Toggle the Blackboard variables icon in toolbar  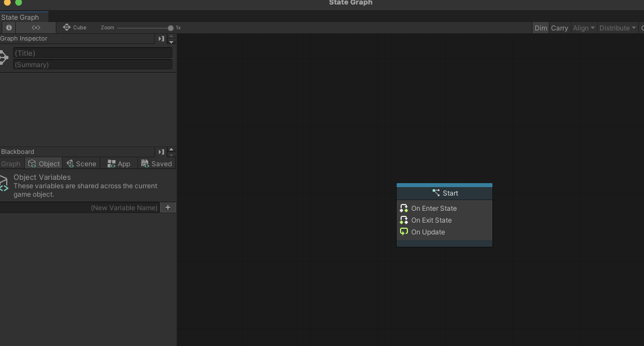(x=35, y=28)
